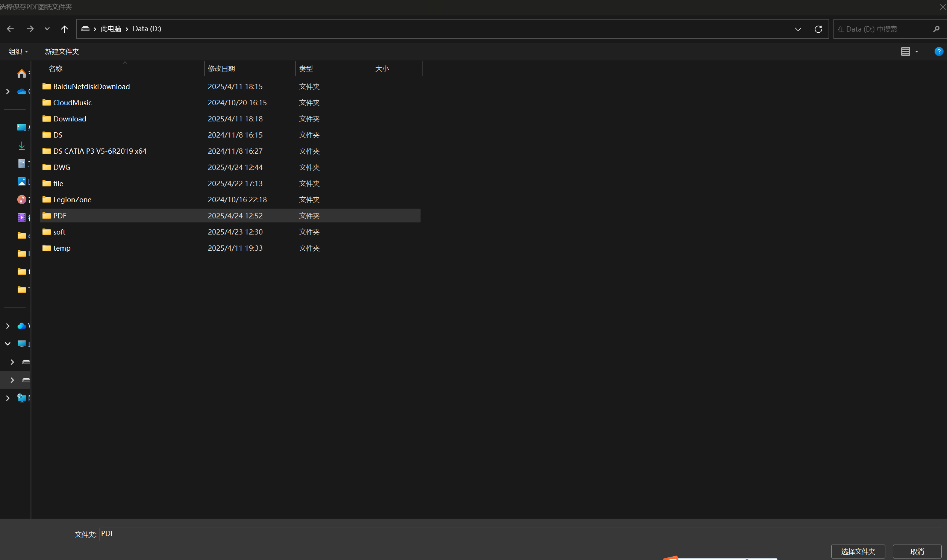This screenshot has height=560, width=947.
Task: Open the help question mark icon
Action: pyautogui.click(x=938, y=51)
